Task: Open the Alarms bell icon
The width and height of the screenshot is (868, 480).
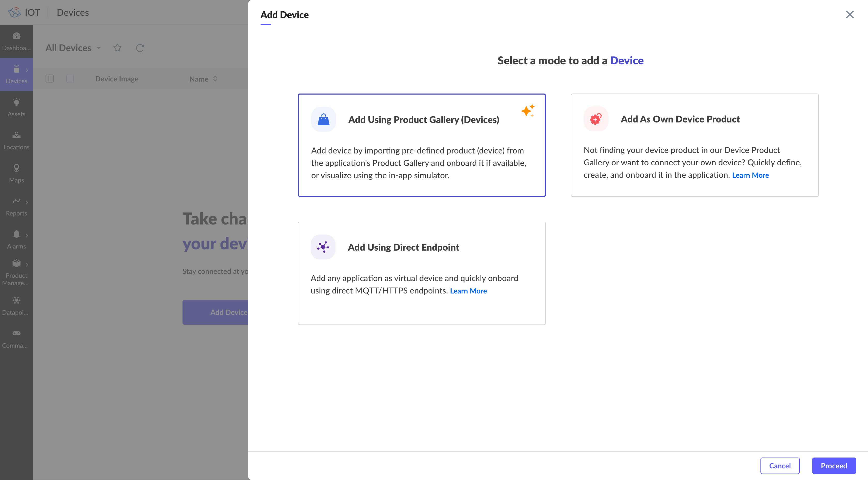Action: (16, 234)
